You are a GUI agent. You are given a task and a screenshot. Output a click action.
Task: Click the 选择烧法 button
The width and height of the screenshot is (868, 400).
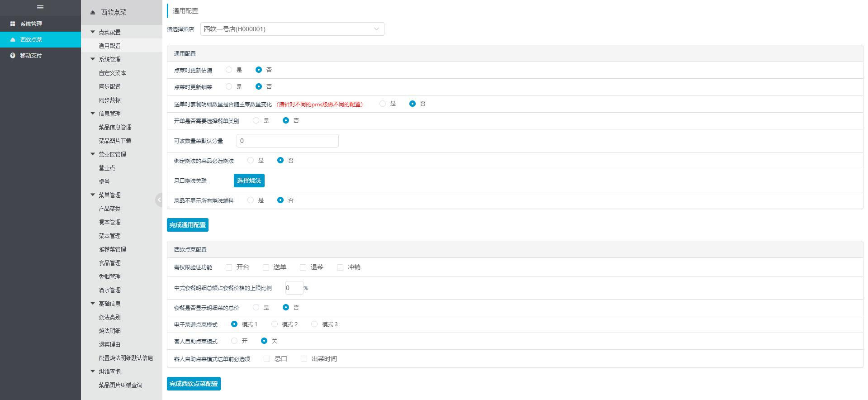point(249,181)
